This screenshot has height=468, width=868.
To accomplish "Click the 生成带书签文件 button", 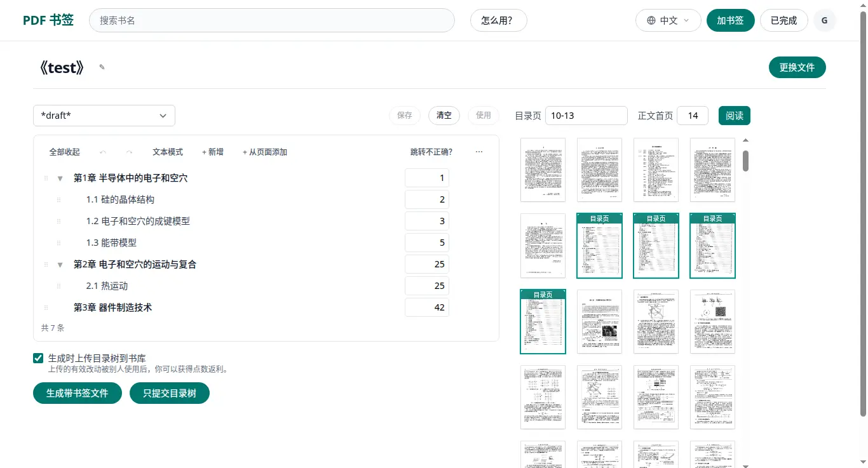I will coord(78,393).
